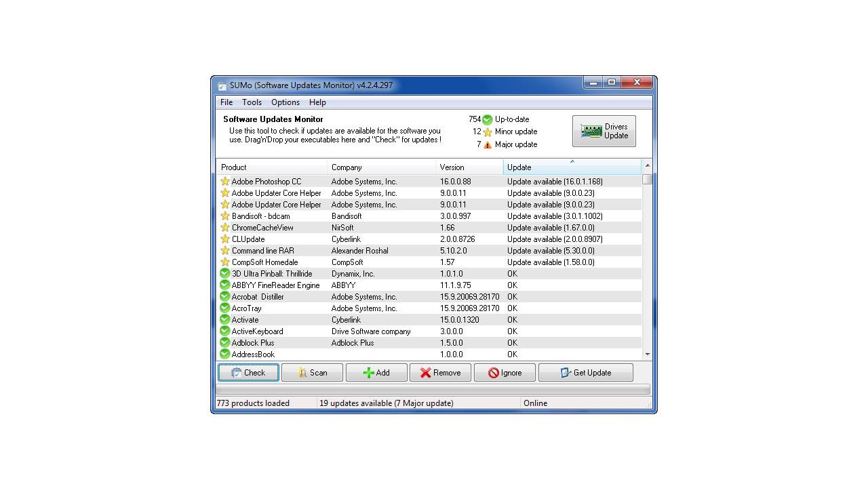
Task: Click the 'ABBYY' company cell
Action: point(343,285)
